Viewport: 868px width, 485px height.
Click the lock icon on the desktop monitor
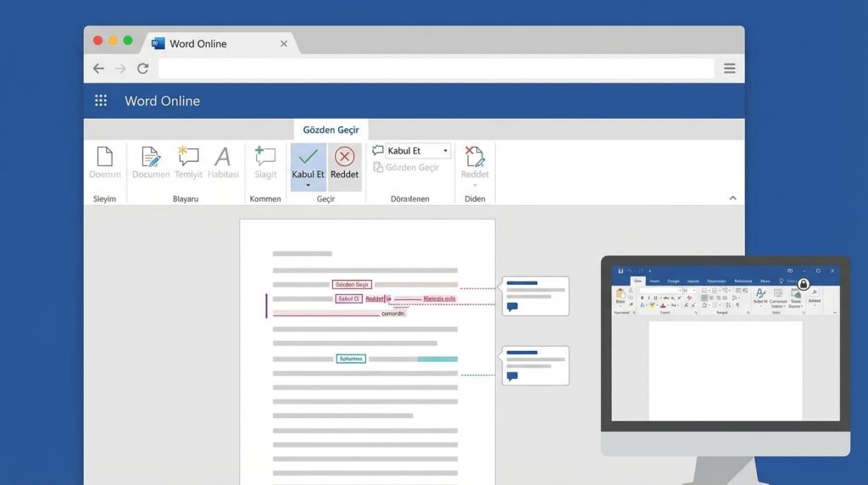click(x=803, y=284)
